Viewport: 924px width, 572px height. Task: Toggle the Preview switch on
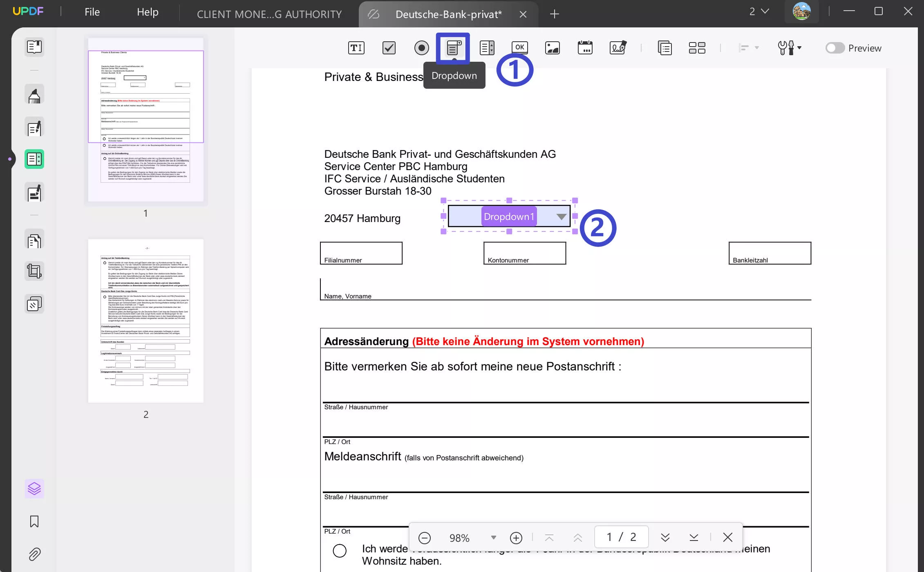pyautogui.click(x=835, y=48)
